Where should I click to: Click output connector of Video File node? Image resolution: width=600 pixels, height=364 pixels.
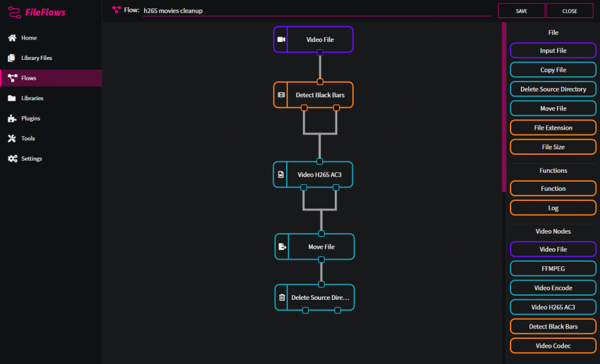coord(320,52)
